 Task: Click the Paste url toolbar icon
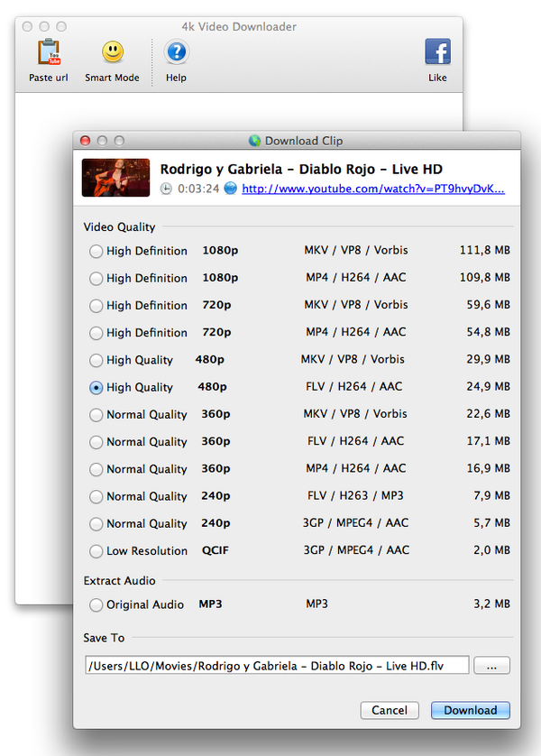click(x=49, y=52)
